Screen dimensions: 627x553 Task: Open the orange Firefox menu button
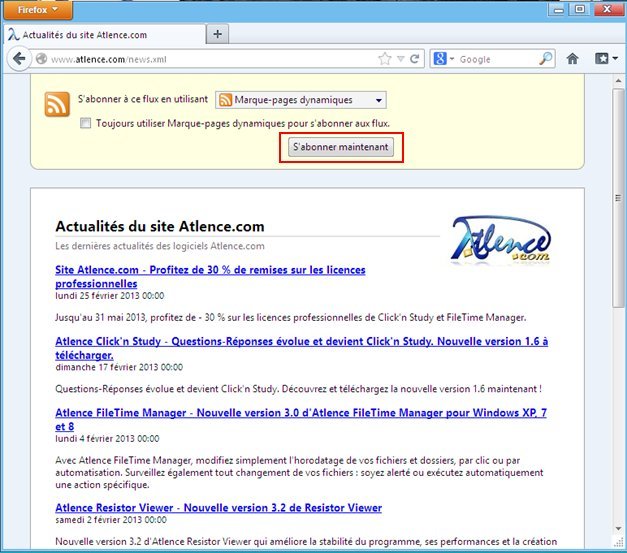pos(38,10)
